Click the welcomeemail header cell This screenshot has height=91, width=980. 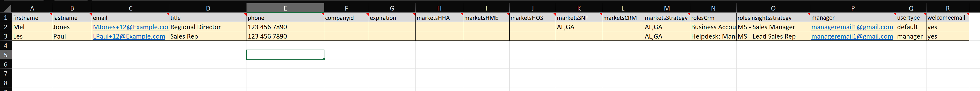coord(947,17)
